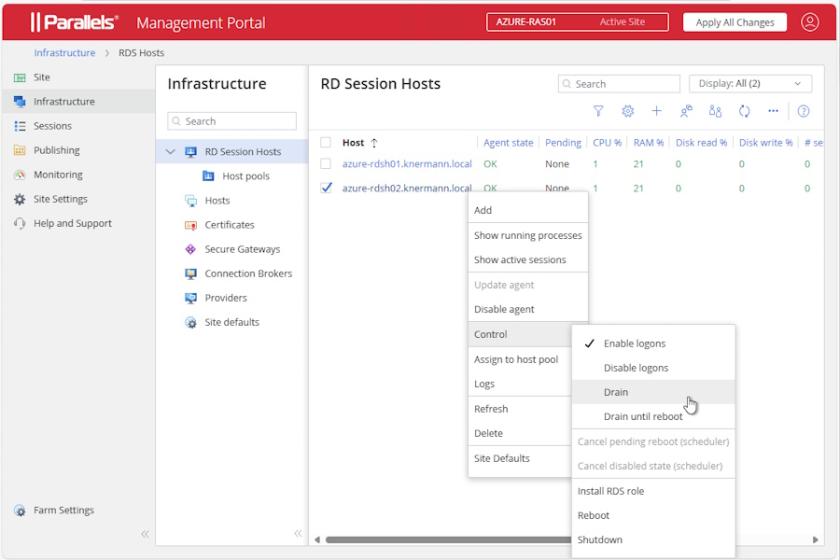This screenshot has height=560, width=840.
Task: Click the filter funnel icon
Action: point(598,111)
